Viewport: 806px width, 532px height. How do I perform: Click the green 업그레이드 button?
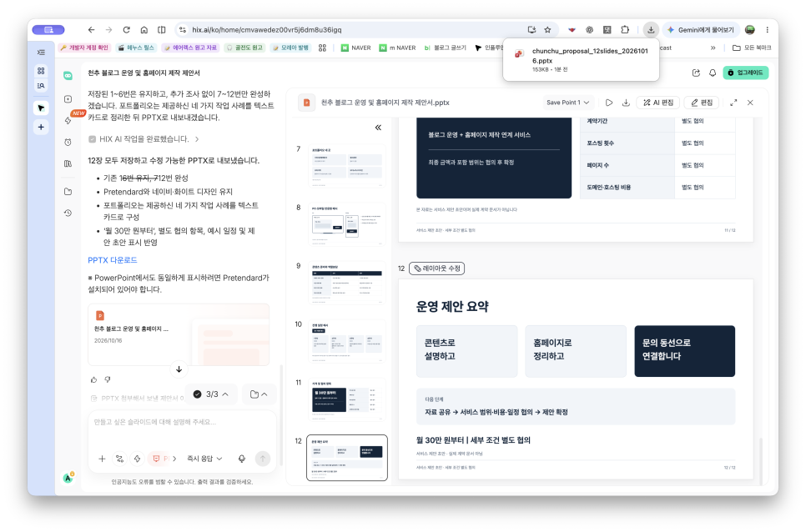click(745, 73)
